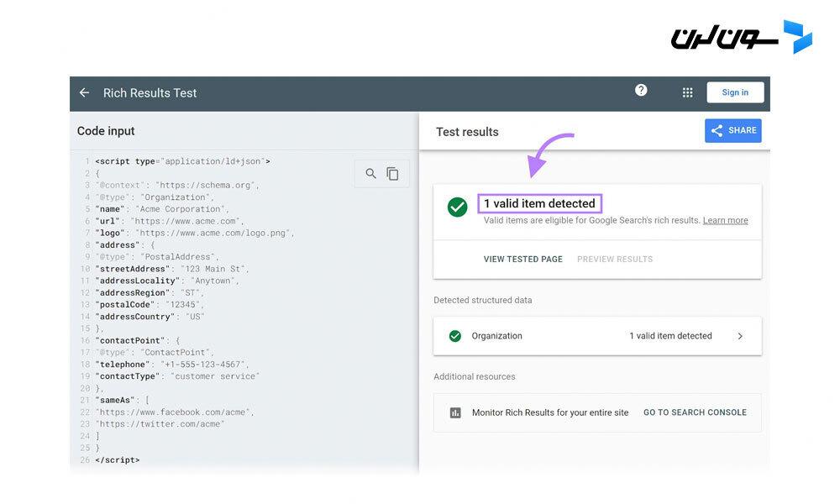
Task: Click the "contactType" line in the code
Action: 176,376
